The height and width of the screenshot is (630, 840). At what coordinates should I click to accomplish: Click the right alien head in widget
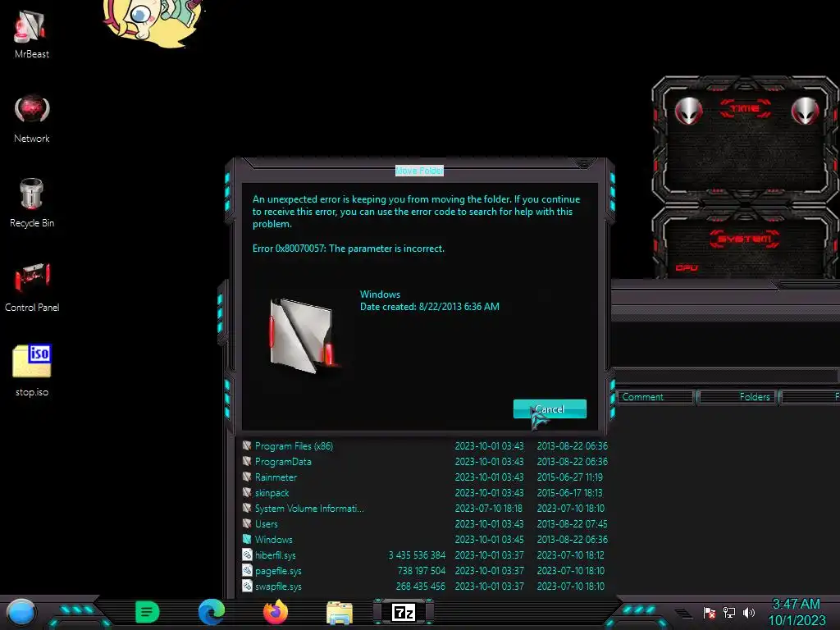[806, 111]
